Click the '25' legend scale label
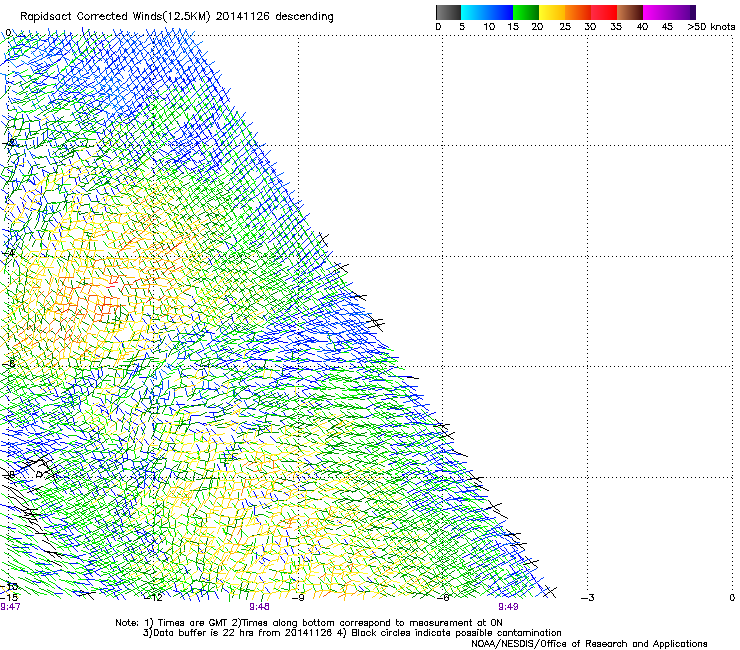This screenshot has height=650, width=740. coord(565,27)
